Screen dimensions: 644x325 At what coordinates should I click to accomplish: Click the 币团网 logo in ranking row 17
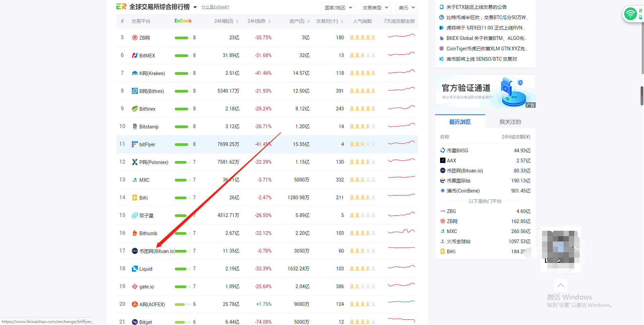pos(135,251)
